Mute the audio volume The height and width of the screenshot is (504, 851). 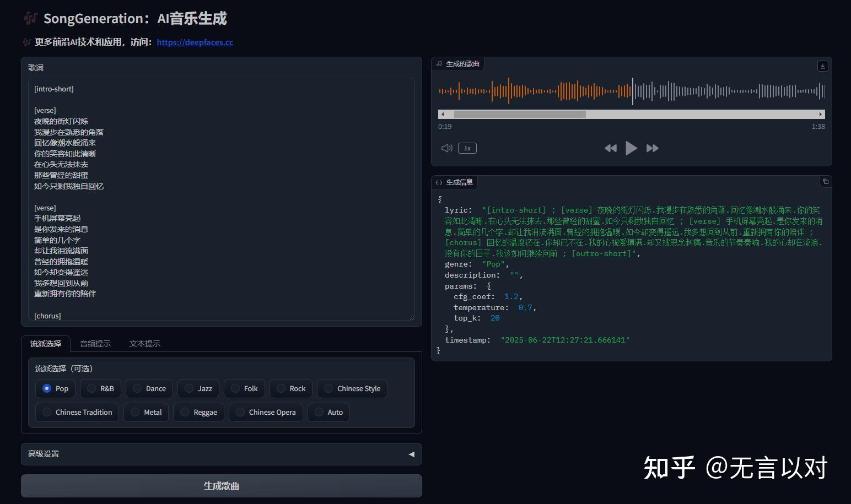click(x=446, y=148)
